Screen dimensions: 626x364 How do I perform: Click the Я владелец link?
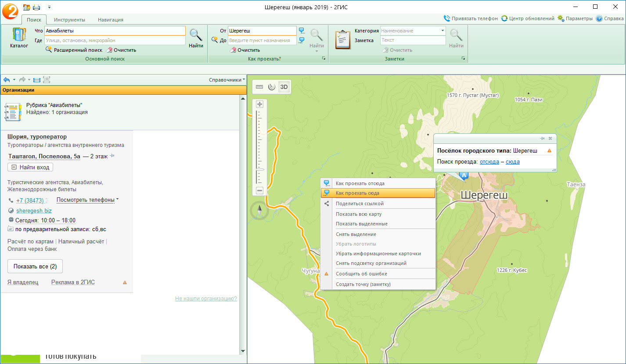click(23, 282)
